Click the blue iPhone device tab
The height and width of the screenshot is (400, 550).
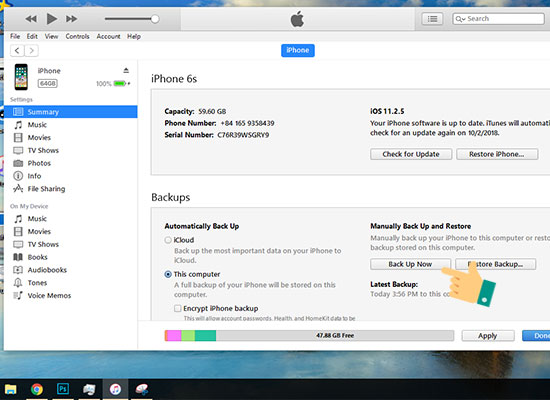pyautogui.click(x=298, y=50)
